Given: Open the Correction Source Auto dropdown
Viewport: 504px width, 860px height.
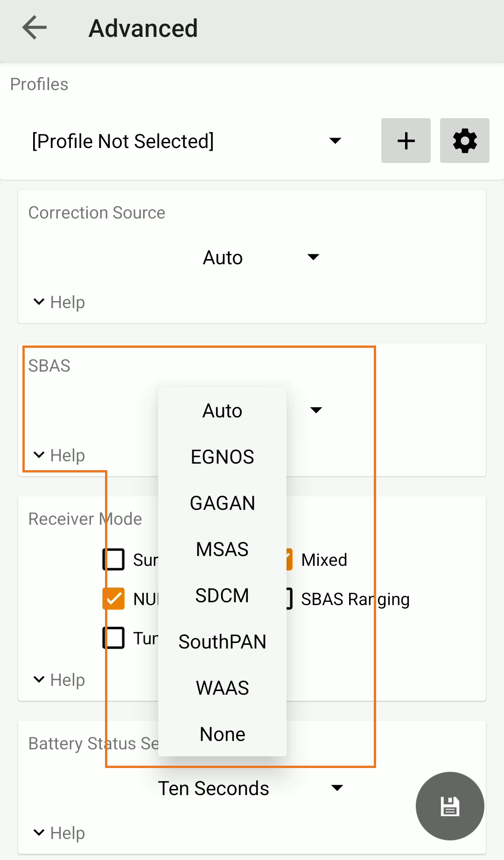Looking at the screenshot, I should pyautogui.click(x=260, y=257).
